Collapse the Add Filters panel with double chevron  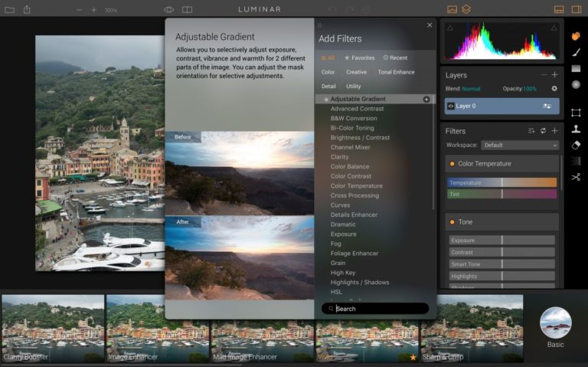pos(319,25)
